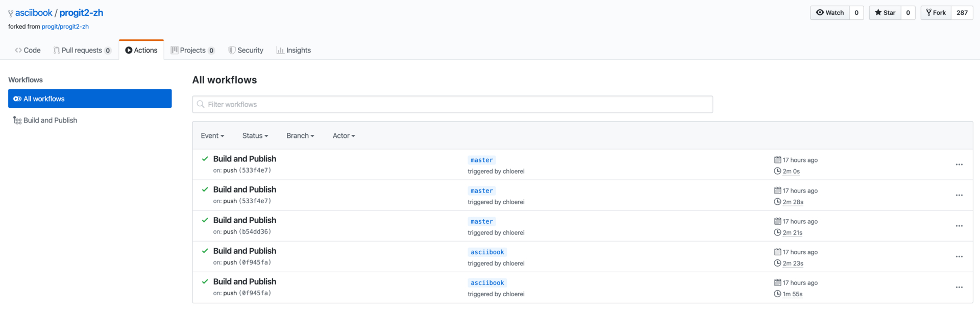
Task: Click the 2m 28s duration link
Action: click(x=793, y=202)
